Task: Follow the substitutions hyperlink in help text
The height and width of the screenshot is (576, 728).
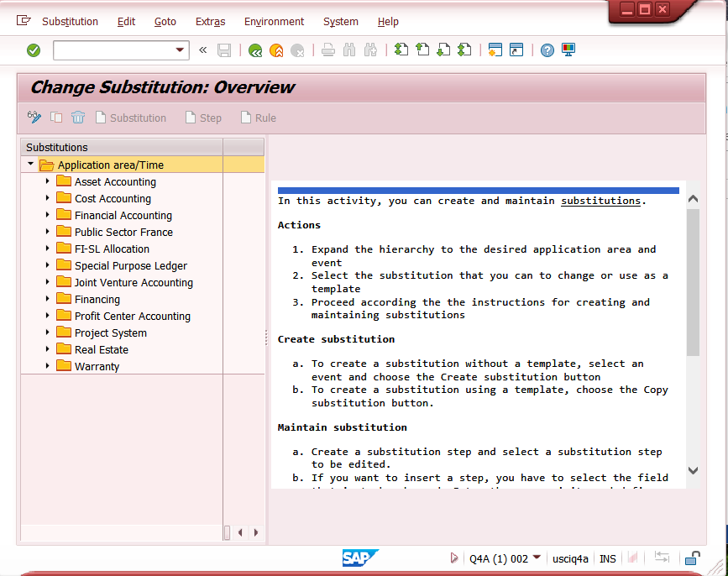Action: pyautogui.click(x=600, y=201)
